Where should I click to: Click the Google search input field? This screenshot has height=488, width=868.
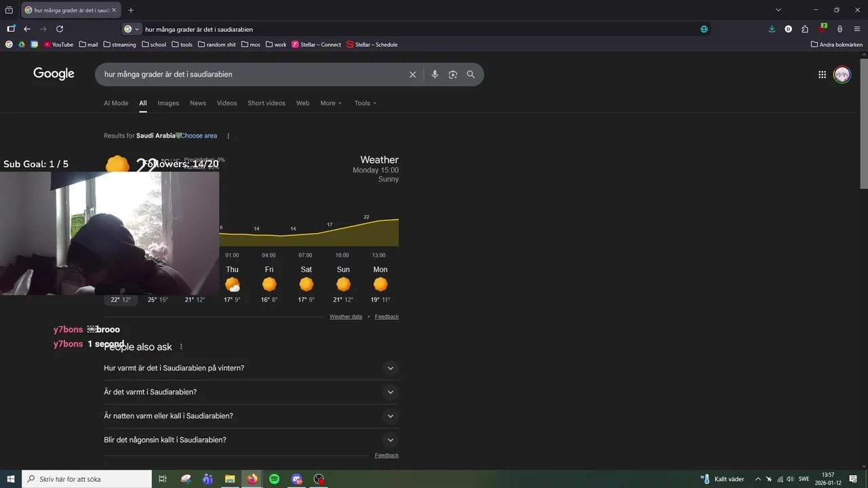[x=251, y=75]
